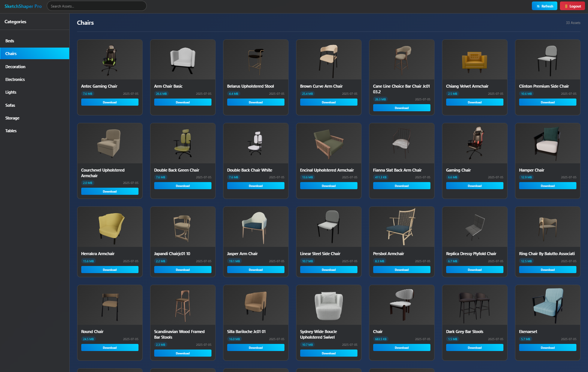
Task: Click the Silla Bariloche Jc01 01 title
Action: [x=246, y=332]
